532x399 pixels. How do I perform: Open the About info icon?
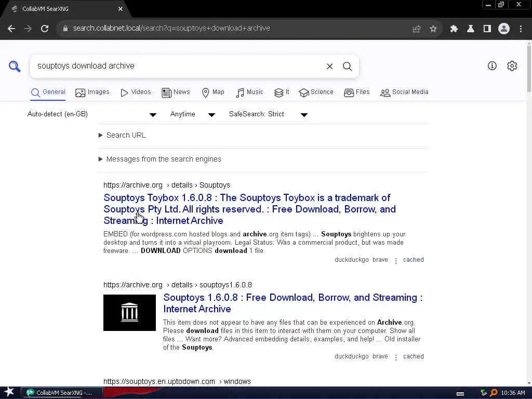coord(492,65)
